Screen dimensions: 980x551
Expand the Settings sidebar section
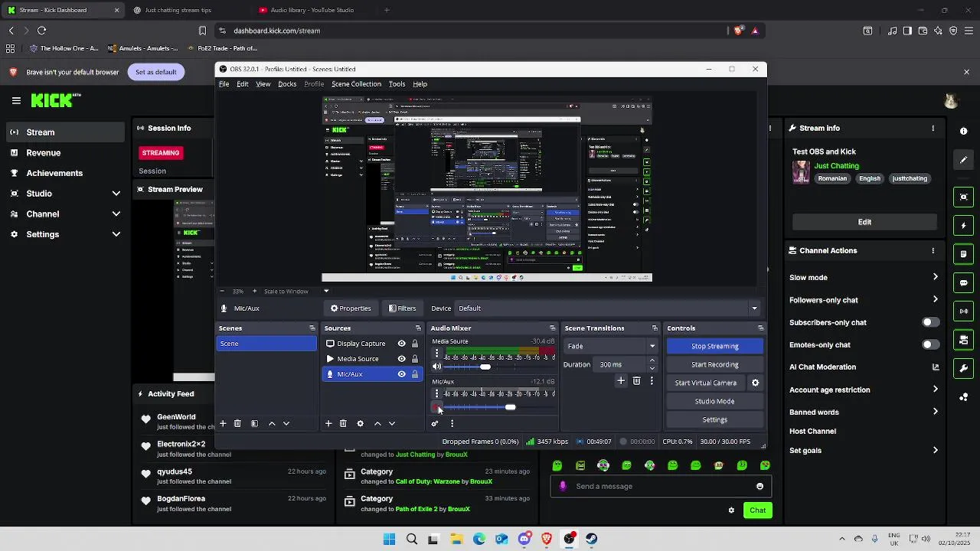116,234
